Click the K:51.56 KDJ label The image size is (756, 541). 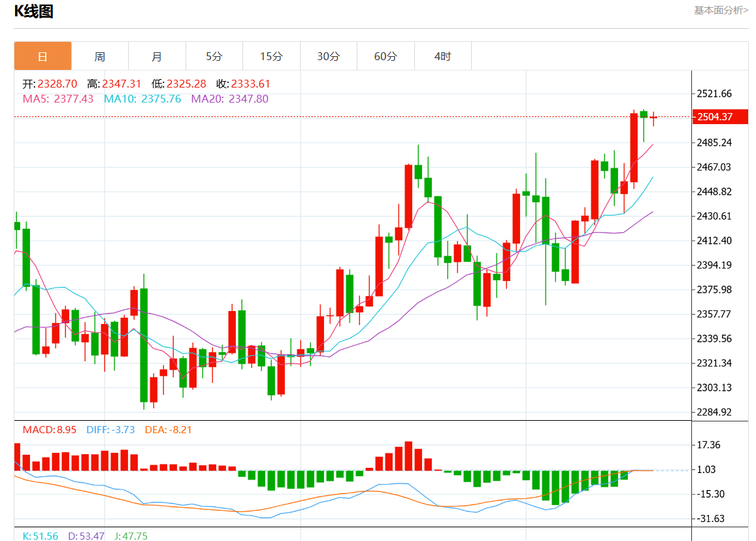pos(41,536)
